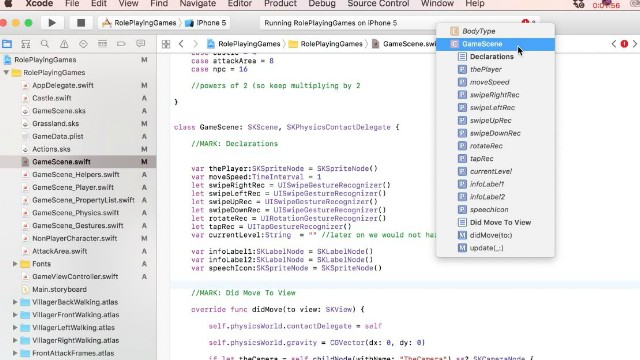Select BodyType in symbol popup

pos(495,31)
